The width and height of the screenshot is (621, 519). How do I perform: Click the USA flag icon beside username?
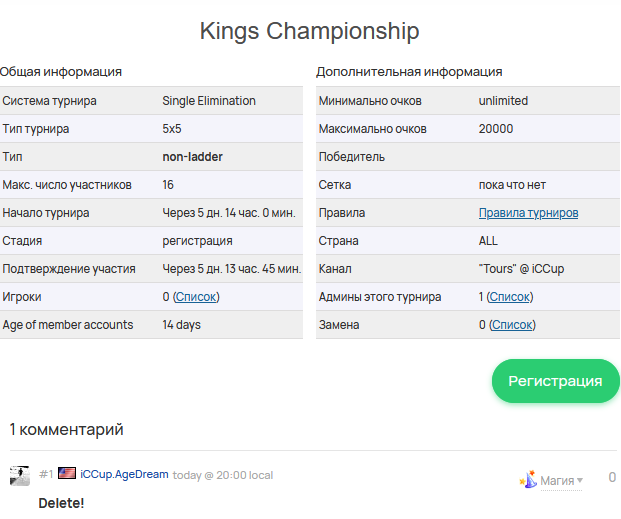pos(67,473)
